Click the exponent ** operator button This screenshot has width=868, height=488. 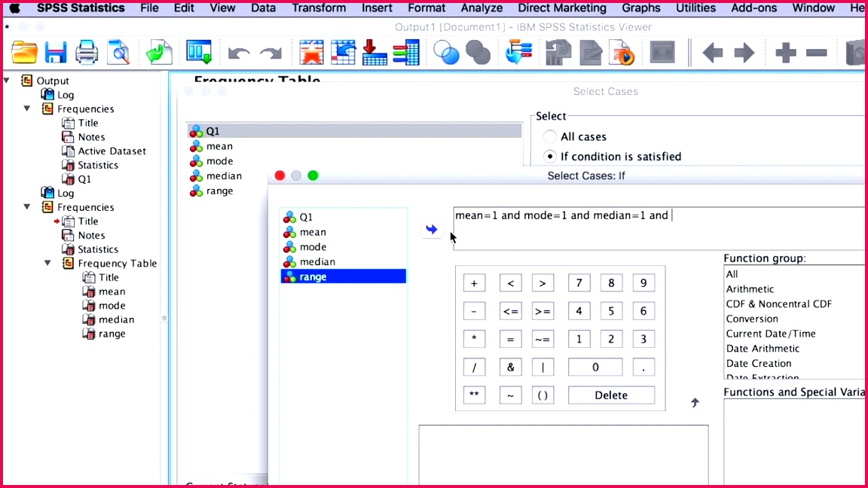474,395
